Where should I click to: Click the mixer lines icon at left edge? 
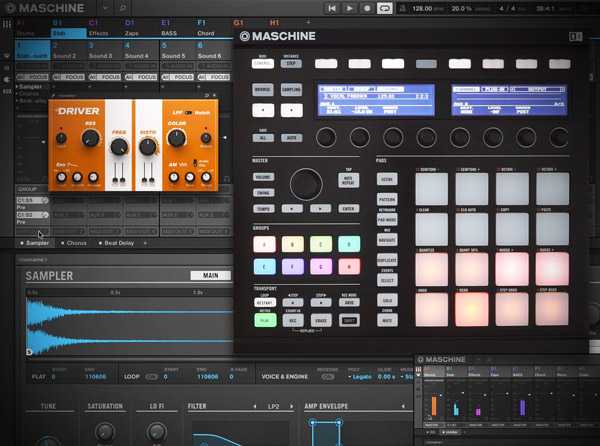(7, 24)
